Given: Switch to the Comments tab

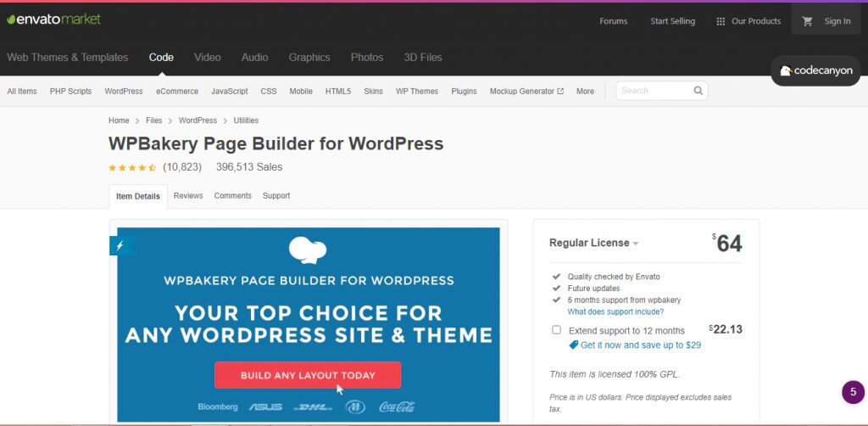Looking at the screenshot, I should click(232, 195).
